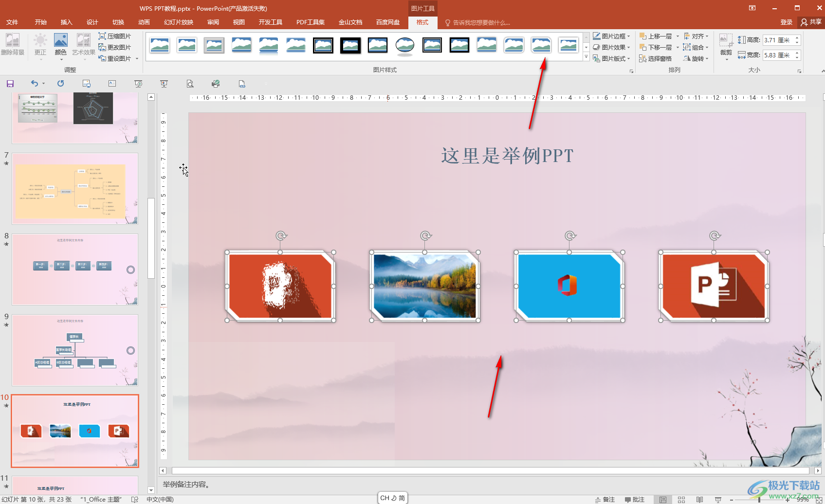Open the Group (组合) dropdown
Viewport: 825px width, 504px height.
coord(696,47)
